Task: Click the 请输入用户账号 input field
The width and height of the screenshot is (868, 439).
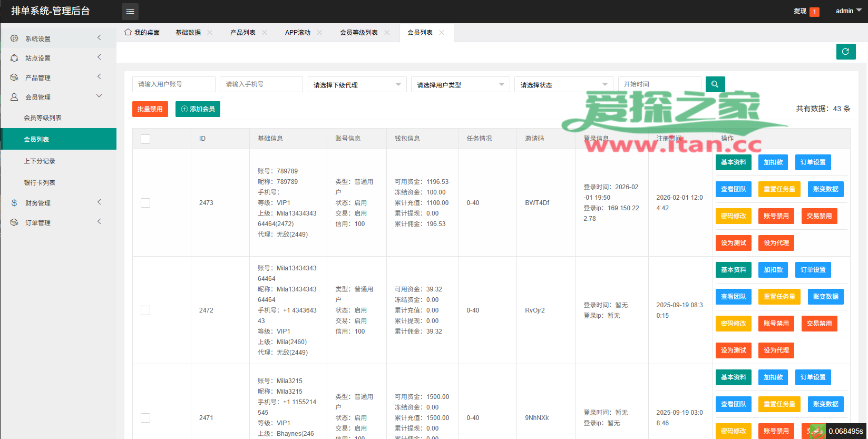Action: coord(173,84)
